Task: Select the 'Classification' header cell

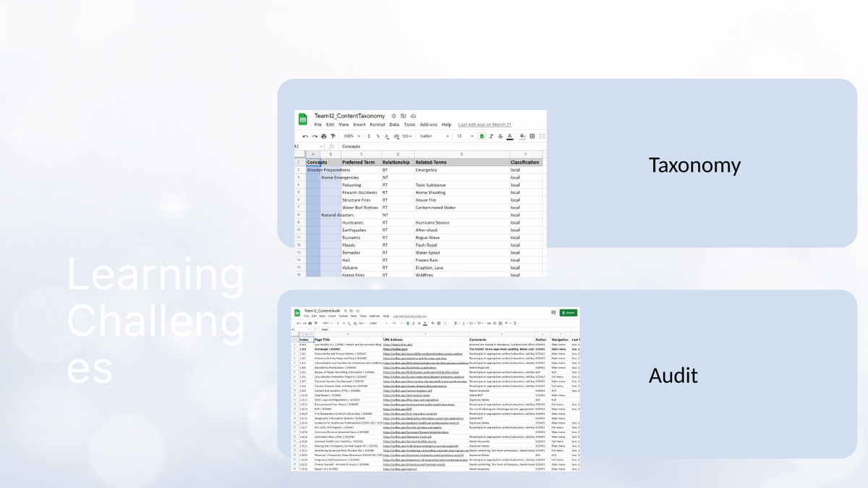Action: click(525, 162)
